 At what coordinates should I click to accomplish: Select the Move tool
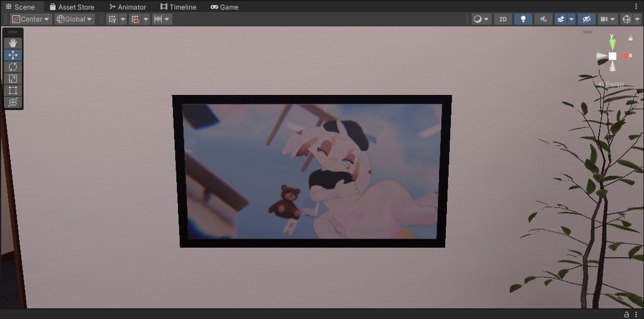click(13, 55)
